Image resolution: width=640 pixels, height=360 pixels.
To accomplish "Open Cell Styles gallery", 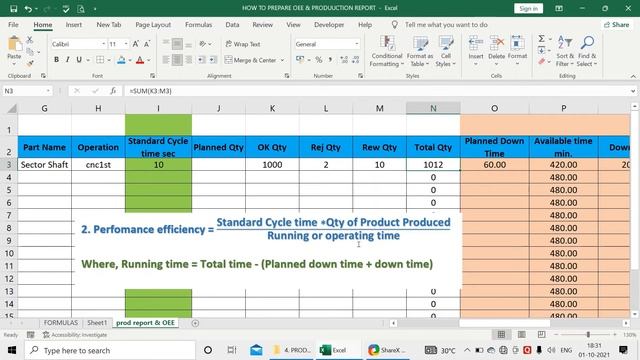I will click(445, 51).
